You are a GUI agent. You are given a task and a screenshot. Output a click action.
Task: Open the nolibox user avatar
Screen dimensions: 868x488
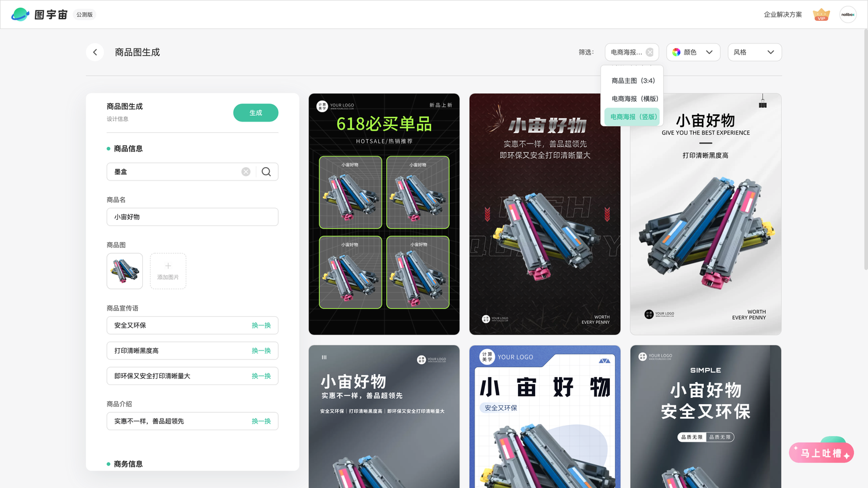pyautogui.click(x=848, y=14)
